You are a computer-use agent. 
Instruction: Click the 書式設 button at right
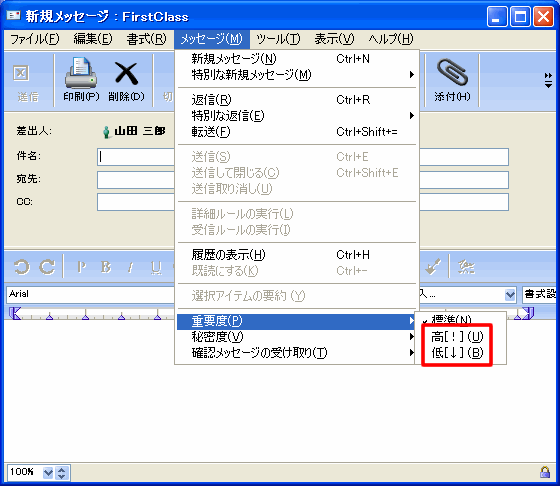pos(540,294)
